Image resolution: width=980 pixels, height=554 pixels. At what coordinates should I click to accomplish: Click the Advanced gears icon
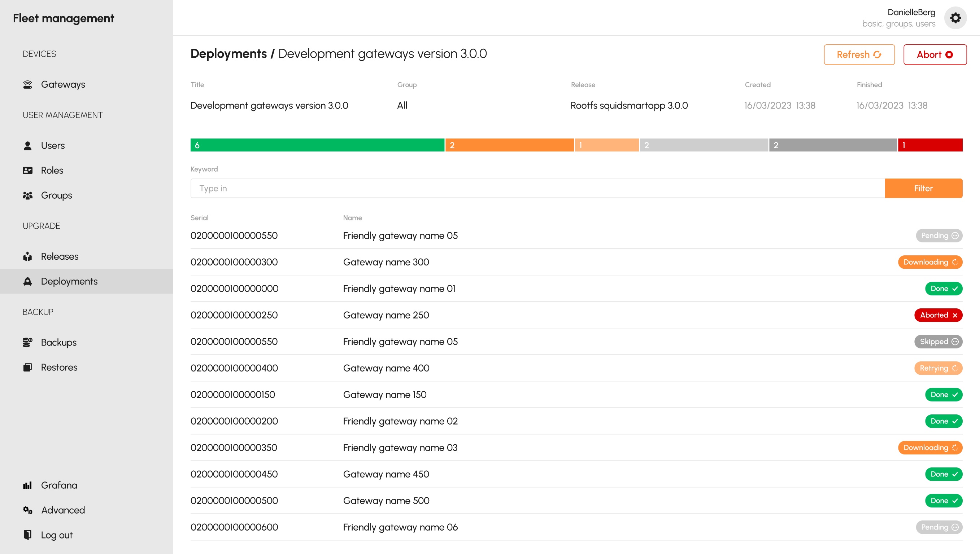click(x=27, y=510)
